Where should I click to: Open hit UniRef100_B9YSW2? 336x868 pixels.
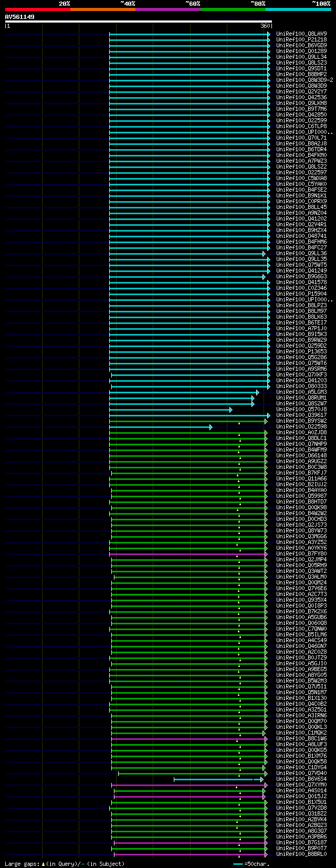(301, 421)
